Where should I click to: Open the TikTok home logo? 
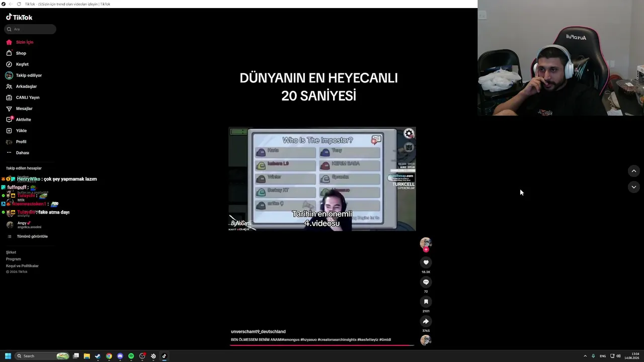pos(19,17)
